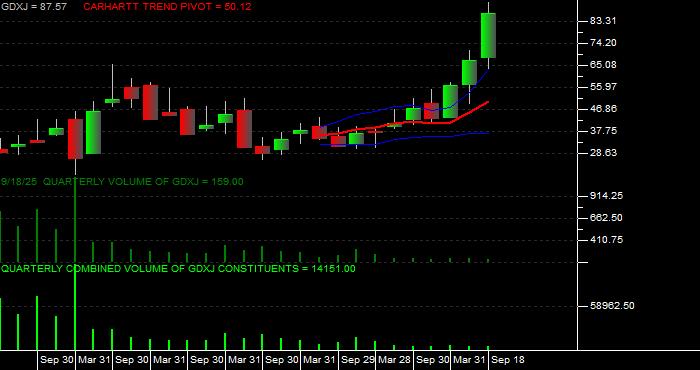Image resolution: width=700 pixels, height=370 pixels.
Task: Click the 28.63 price axis label
Action: (604, 153)
